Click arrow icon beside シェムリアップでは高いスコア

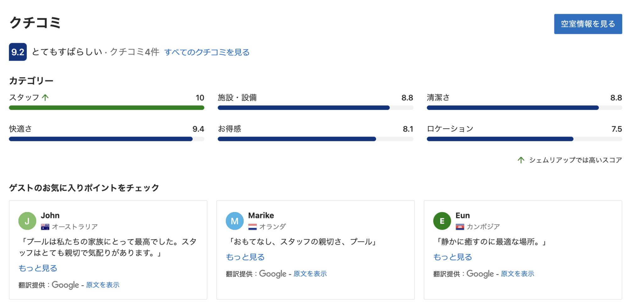(521, 160)
